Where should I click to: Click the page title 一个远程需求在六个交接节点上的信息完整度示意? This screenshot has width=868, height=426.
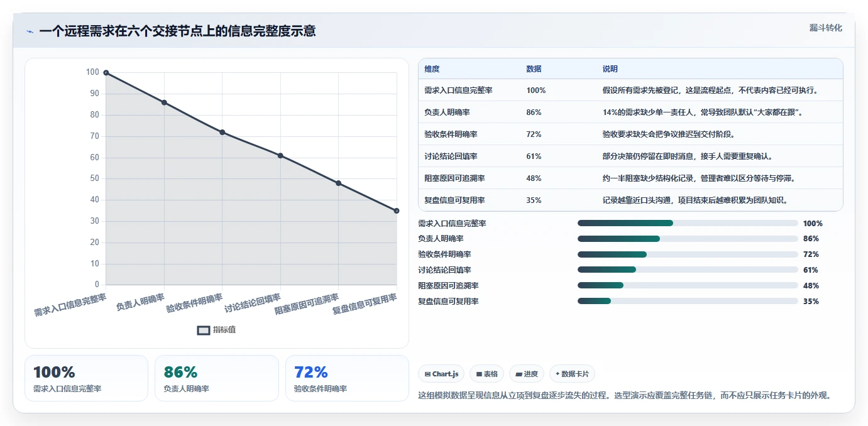click(177, 31)
